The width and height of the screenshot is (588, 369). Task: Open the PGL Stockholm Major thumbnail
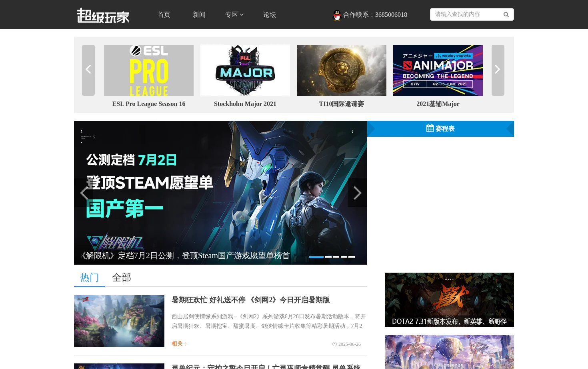point(245,70)
